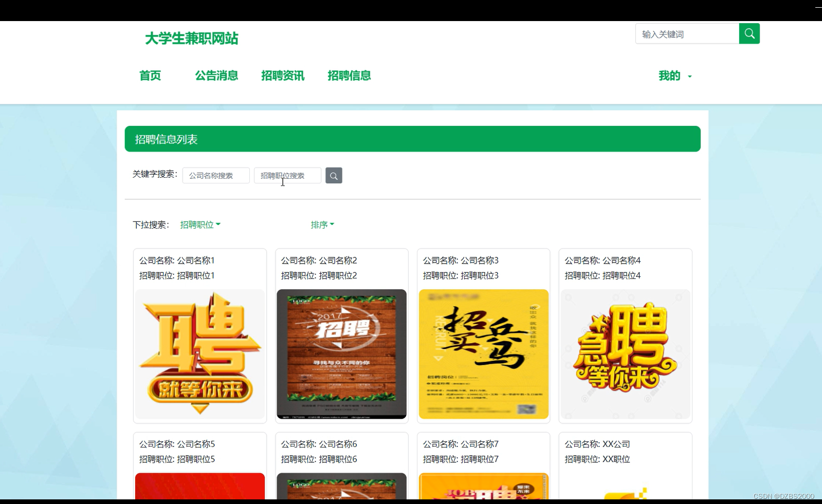Click the text 招聘职位: 招聘职位2

(319, 275)
